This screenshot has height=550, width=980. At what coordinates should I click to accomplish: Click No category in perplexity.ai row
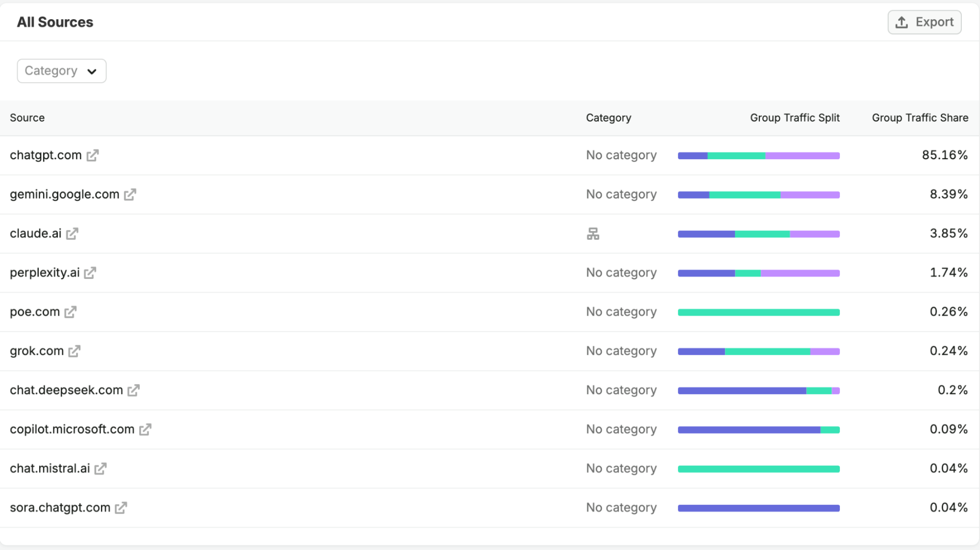[x=621, y=273]
